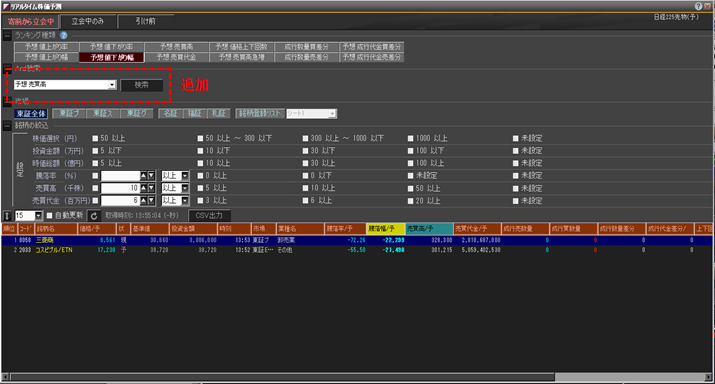Sort by 騰落幅/予 column header
The width and height of the screenshot is (715, 384).
tap(386, 228)
